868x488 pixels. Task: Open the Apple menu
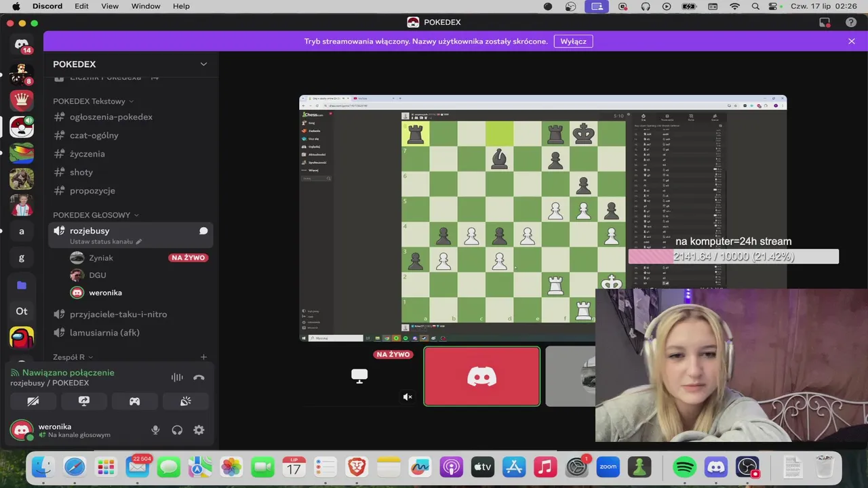pyautogui.click(x=16, y=6)
